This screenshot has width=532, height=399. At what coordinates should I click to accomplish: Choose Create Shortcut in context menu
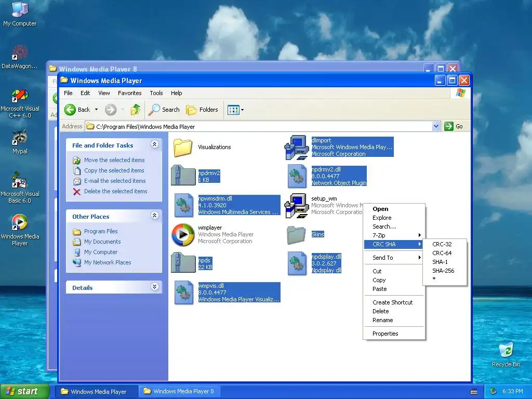(x=394, y=303)
